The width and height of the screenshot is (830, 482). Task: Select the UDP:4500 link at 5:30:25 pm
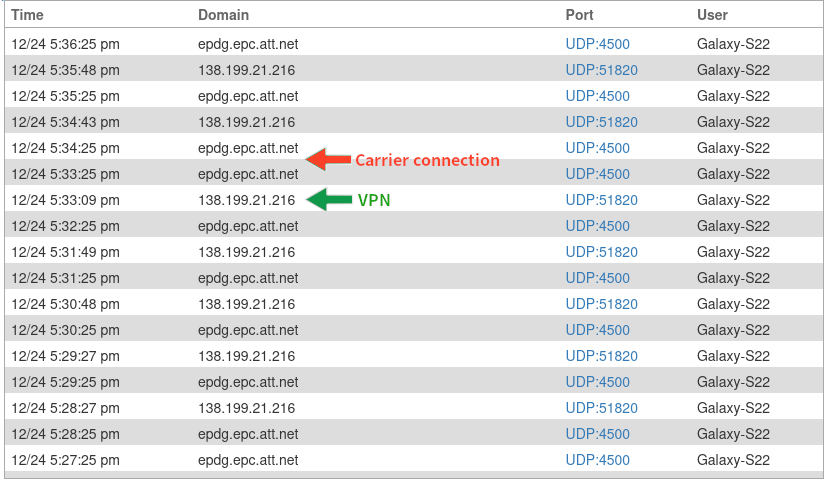[597, 330]
